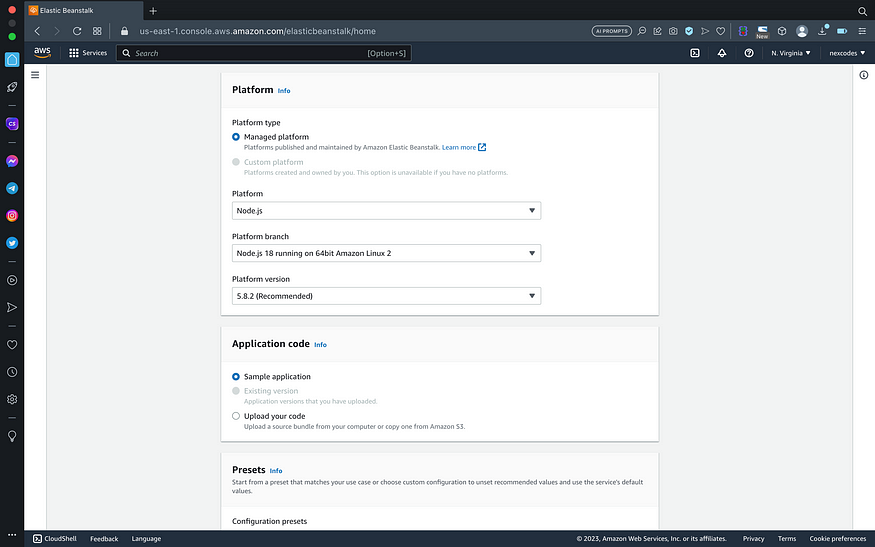Click Services in AWS navigation bar
The height and width of the screenshot is (547, 875).
(94, 53)
